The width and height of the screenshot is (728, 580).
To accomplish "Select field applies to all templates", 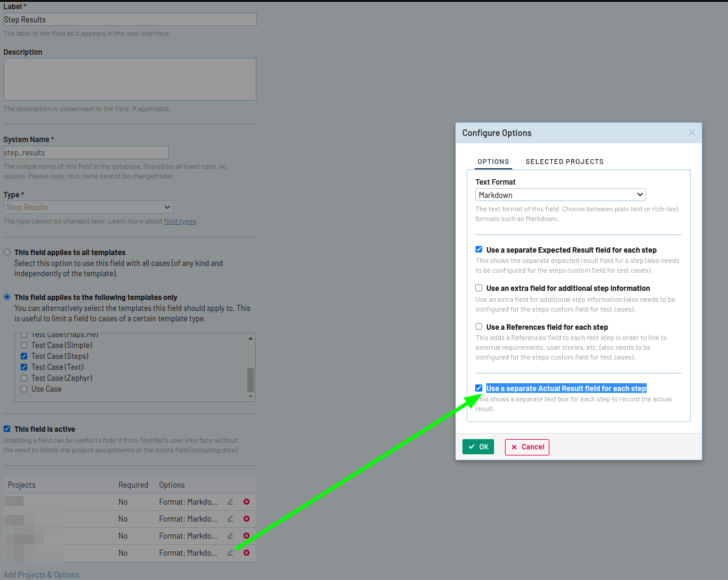I will 7,252.
